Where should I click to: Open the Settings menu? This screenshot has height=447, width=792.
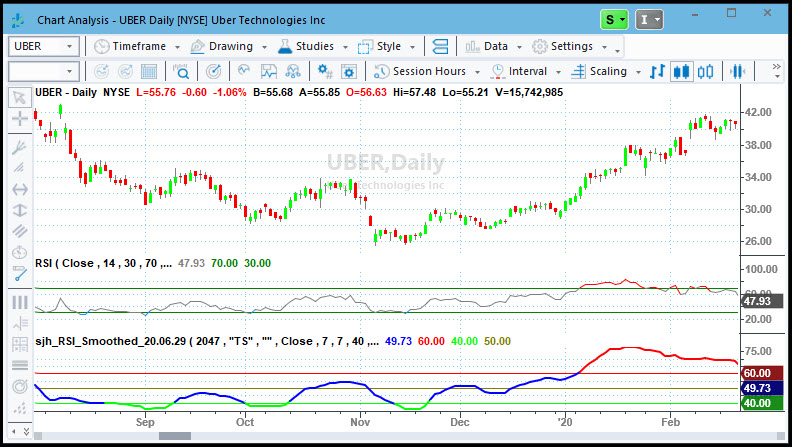pyautogui.click(x=570, y=46)
